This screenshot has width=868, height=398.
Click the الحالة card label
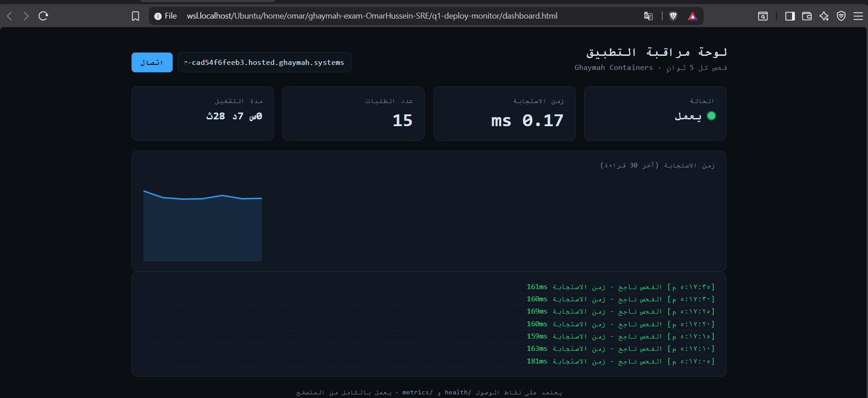702,101
